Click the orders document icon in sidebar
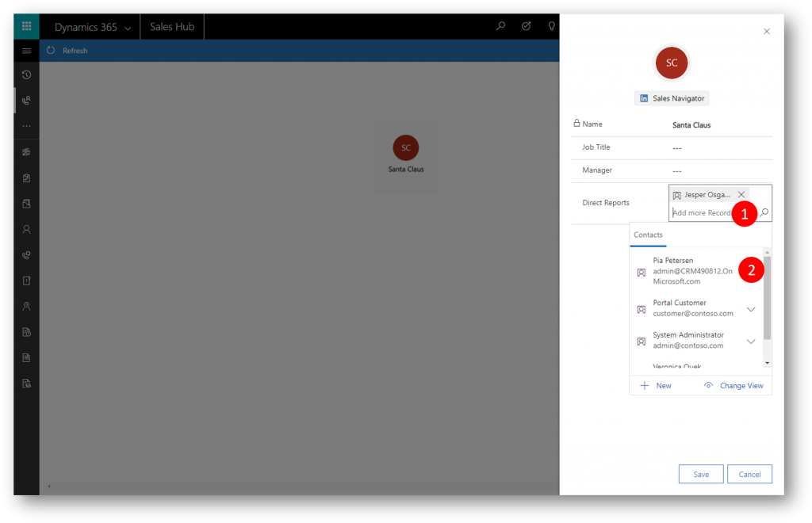This screenshot has height=523, width=812. click(x=26, y=357)
